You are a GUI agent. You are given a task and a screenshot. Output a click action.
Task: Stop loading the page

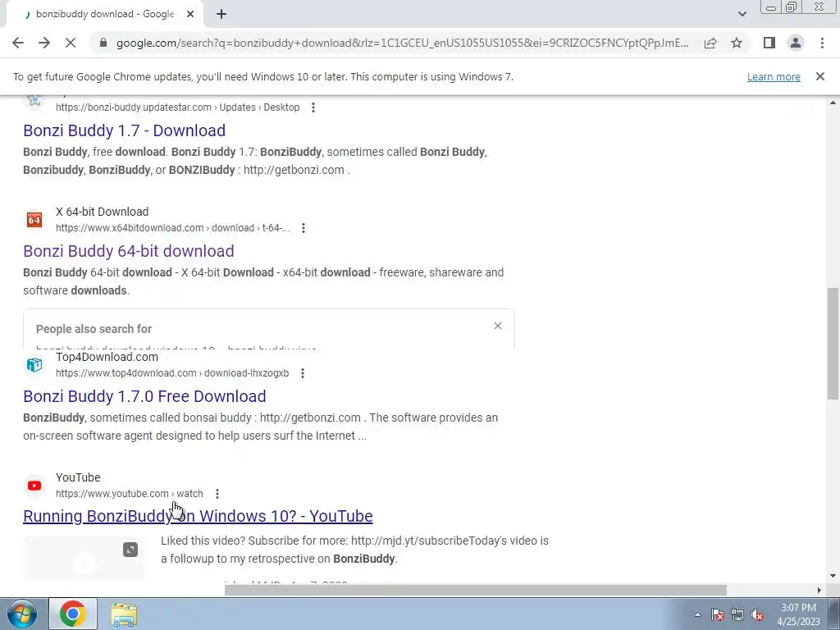(x=71, y=43)
